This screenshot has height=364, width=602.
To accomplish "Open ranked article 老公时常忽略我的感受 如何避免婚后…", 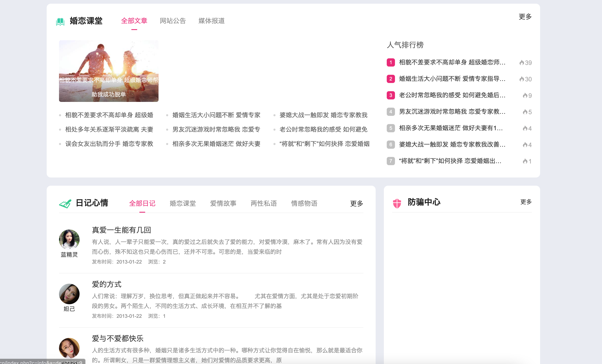I will point(452,95).
